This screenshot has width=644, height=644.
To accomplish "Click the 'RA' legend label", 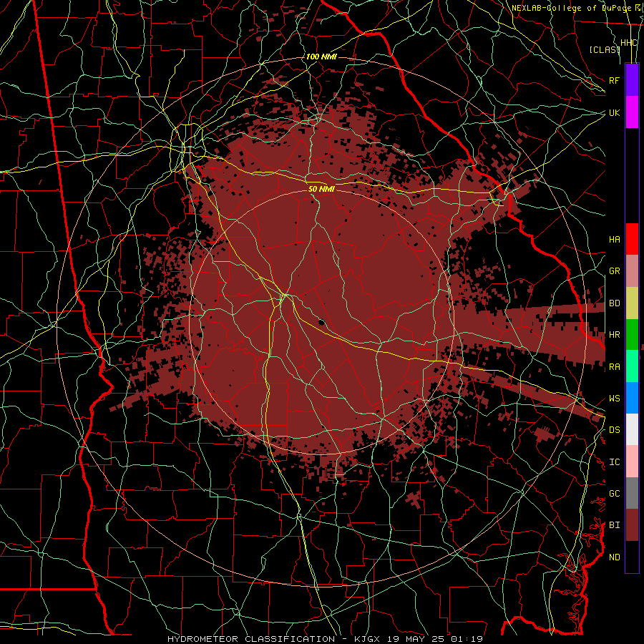I will pos(614,367).
